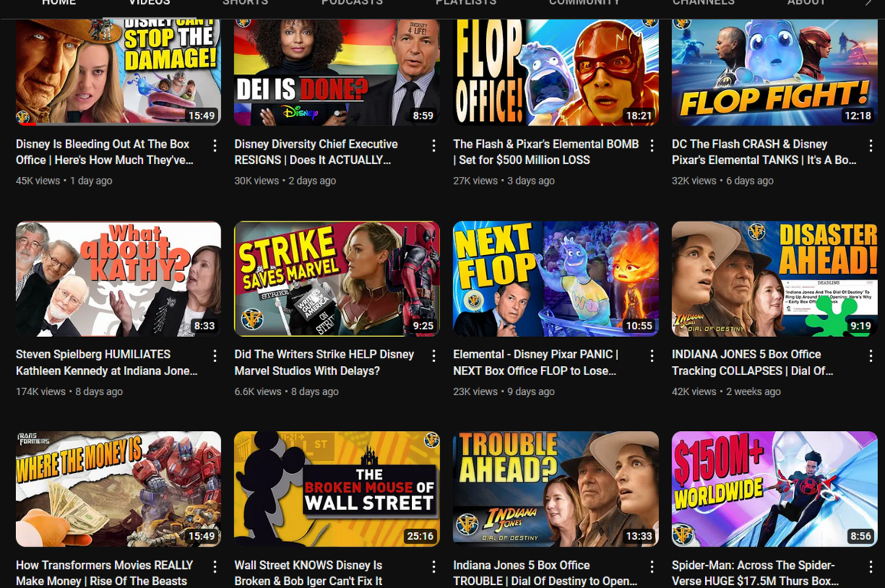Viewport: 885px width, 588px height.
Task: Open options menu for Writers Strike HELP Disney video
Action: 433,355
